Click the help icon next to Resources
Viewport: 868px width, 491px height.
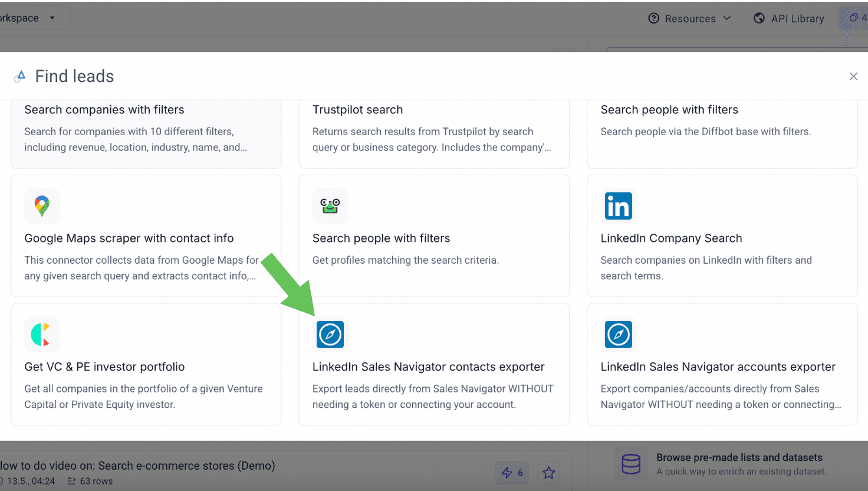click(x=653, y=18)
